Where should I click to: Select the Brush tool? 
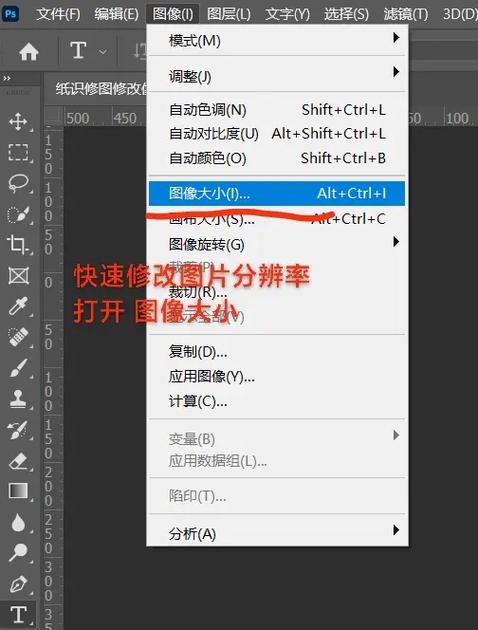[18, 368]
